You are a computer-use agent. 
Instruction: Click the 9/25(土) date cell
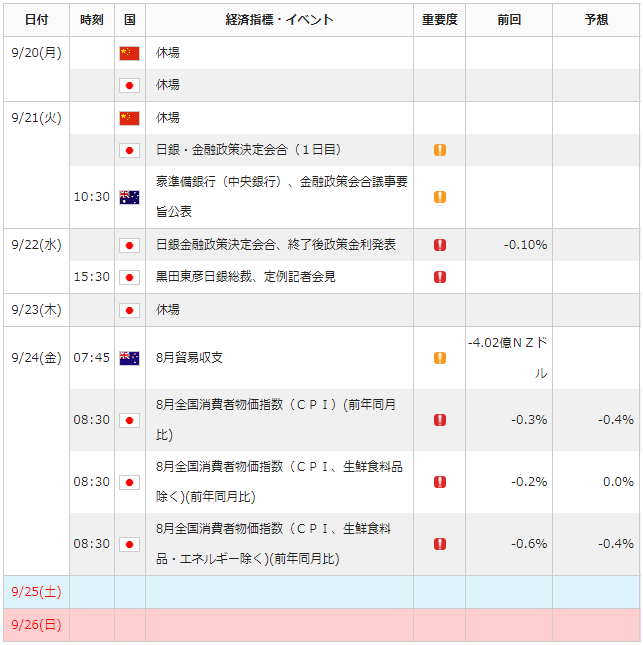pos(37,592)
